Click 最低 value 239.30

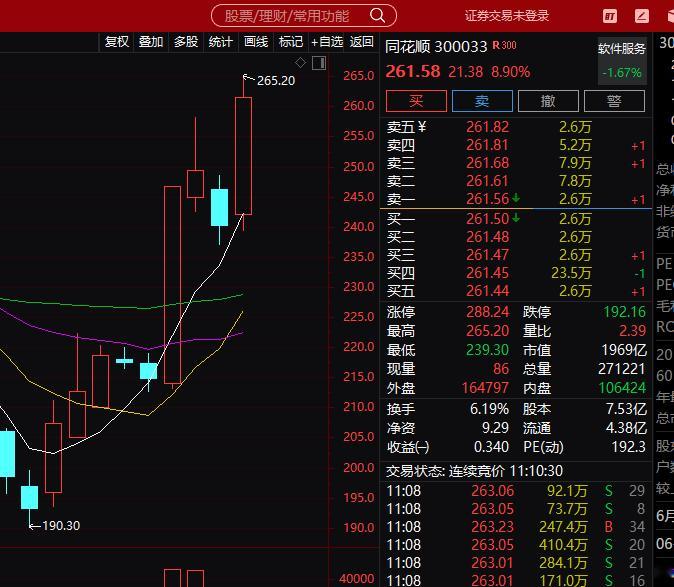(487, 349)
